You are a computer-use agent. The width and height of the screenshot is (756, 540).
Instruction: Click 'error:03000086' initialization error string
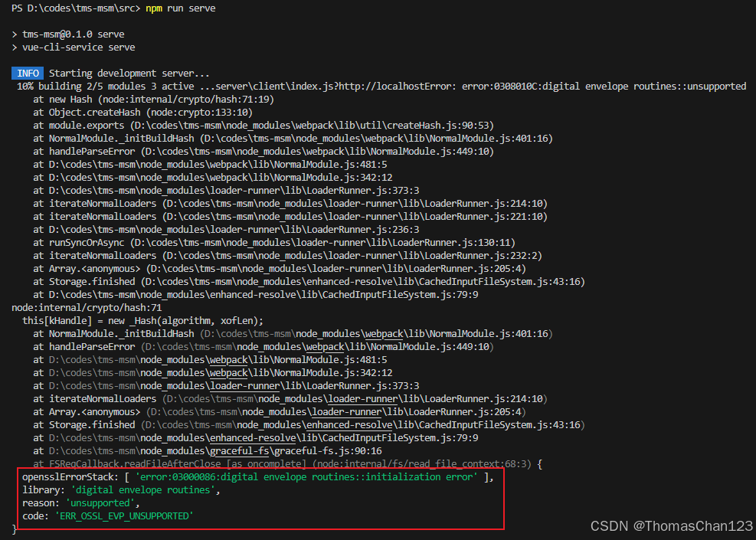tap(306, 477)
